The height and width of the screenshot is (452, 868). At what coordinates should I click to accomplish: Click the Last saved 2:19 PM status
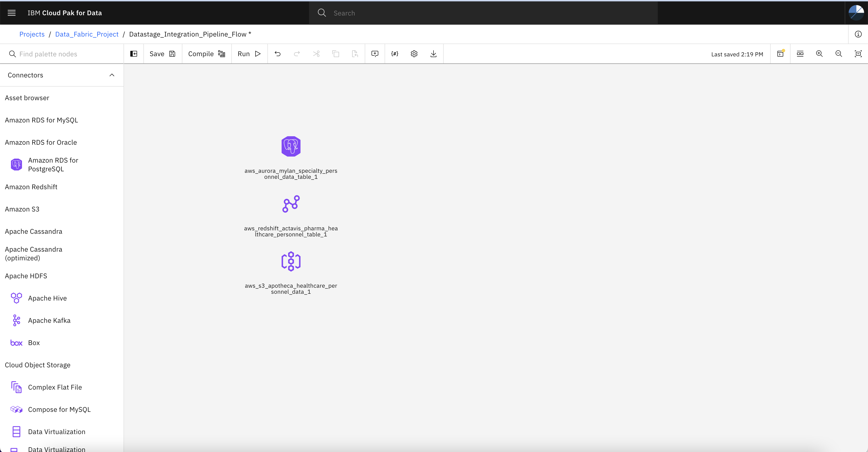pos(737,54)
